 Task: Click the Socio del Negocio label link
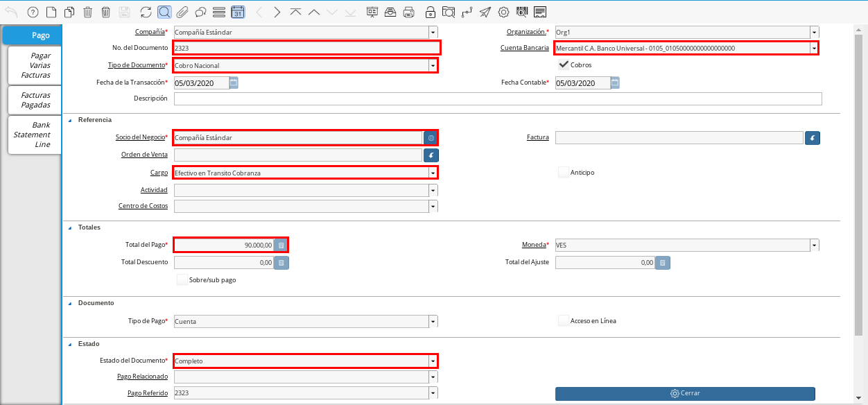pyautogui.click(x=141, y=137)
